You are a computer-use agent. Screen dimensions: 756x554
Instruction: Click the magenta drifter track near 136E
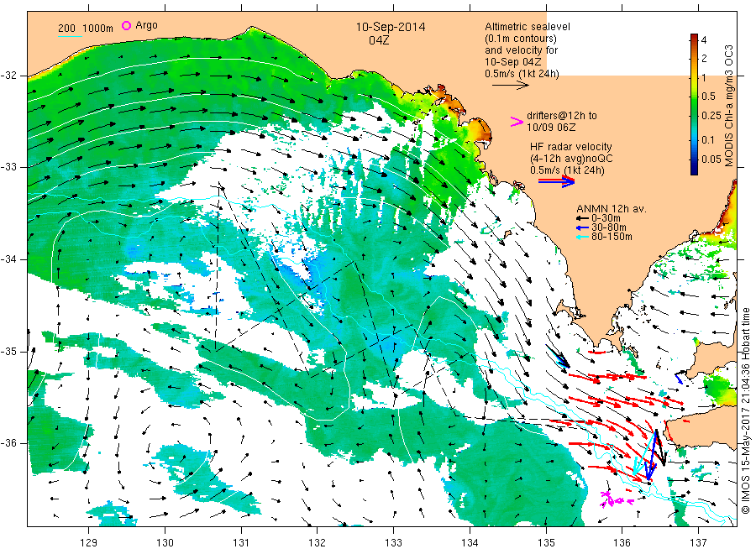[x=615, y=499]
